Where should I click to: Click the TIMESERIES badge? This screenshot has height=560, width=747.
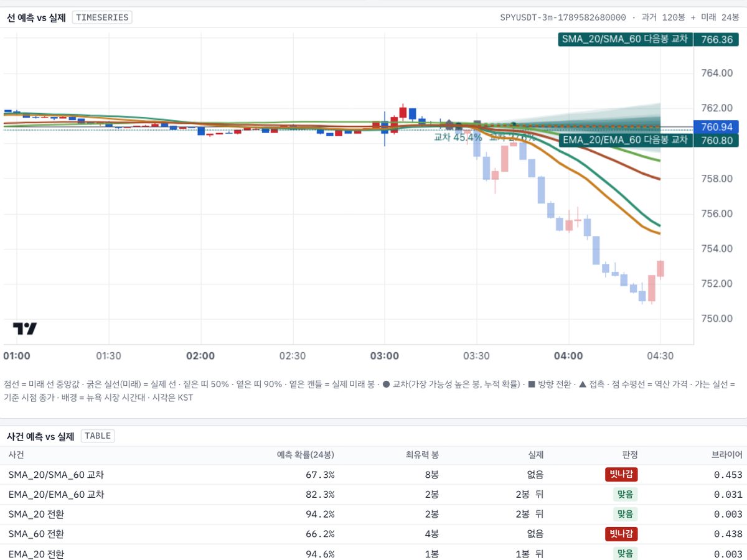[102, 17]
